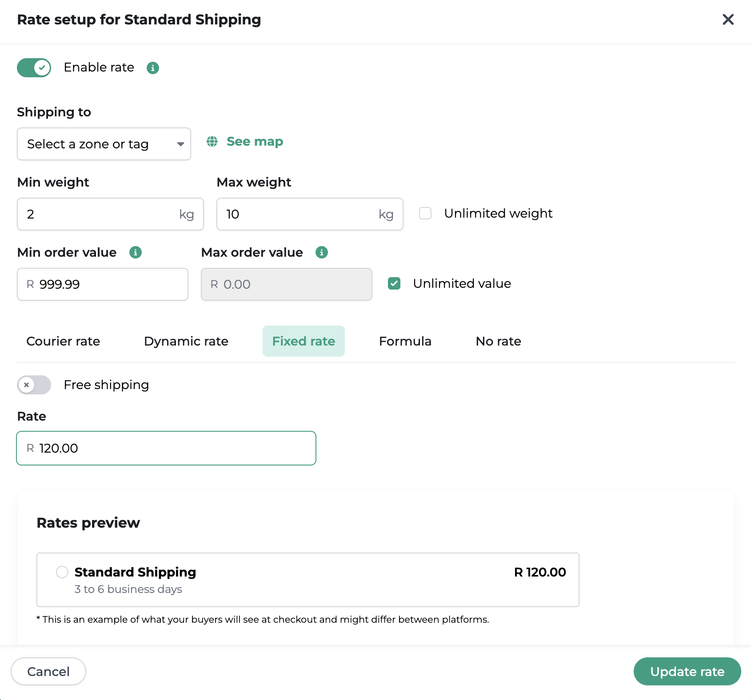Focus the Min weight input field
Screen dimensions: 751x700
[110, 214]
